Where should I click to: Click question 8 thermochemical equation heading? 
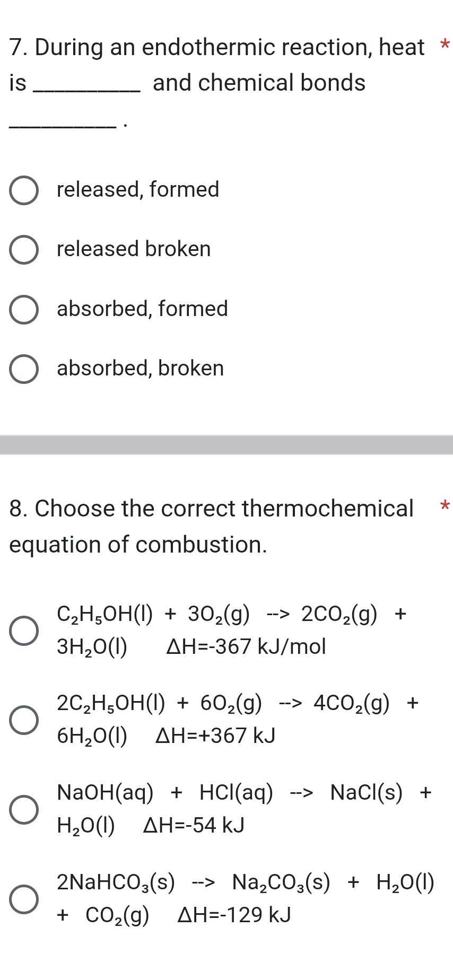tap(211, 526)
